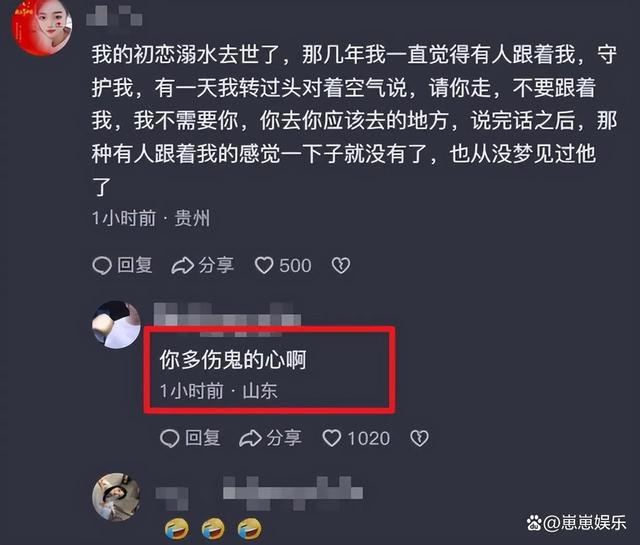The width and height of the screenshot is (640, 545).
Task: Click the 回复 label under the first comment
Action: coord(135,265)
